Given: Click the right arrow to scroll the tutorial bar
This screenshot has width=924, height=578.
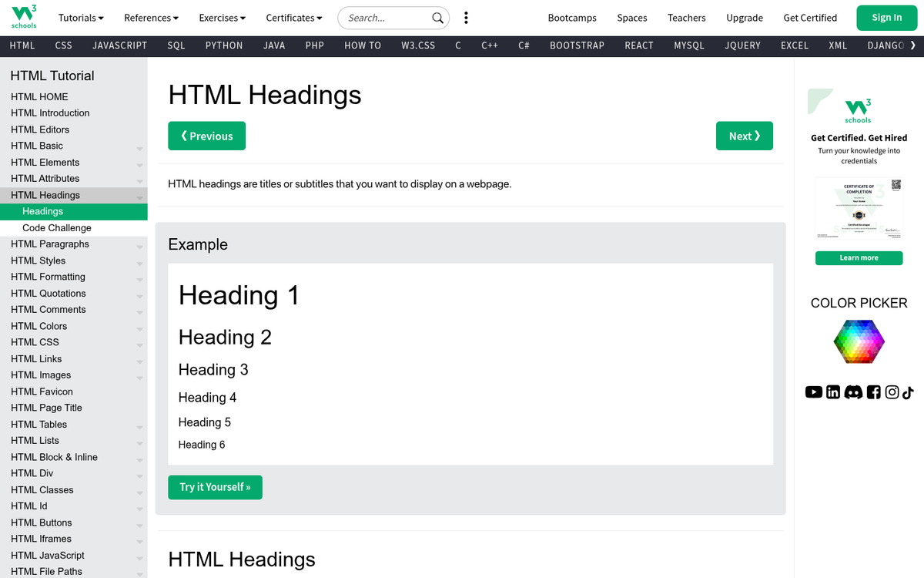Looking at the screenshot, I should click(x=916, y=45).
